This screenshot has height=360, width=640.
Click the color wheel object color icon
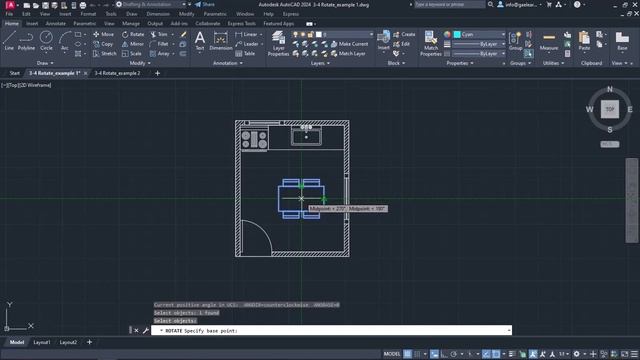(447, 34)
